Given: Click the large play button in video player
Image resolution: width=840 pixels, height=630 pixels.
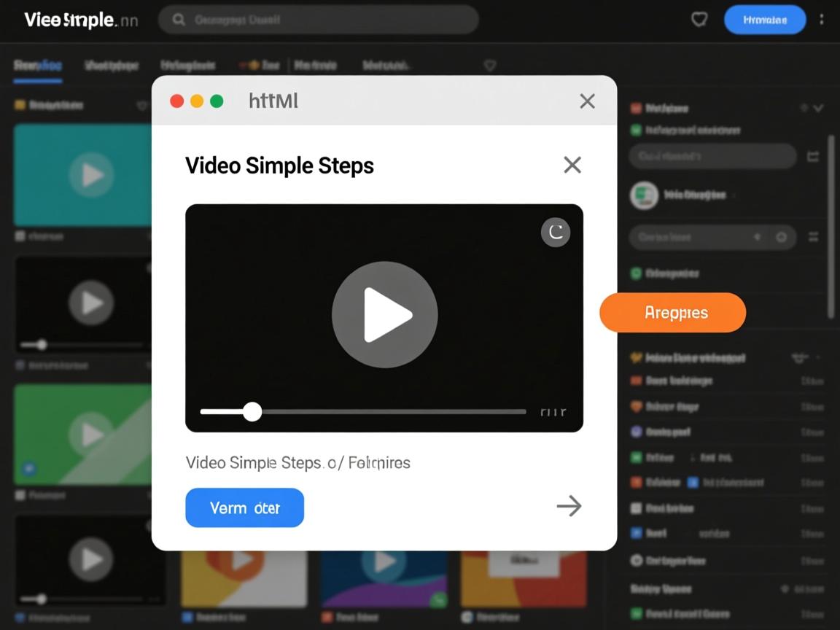Looking at the screenshot, I should (385, 315).
